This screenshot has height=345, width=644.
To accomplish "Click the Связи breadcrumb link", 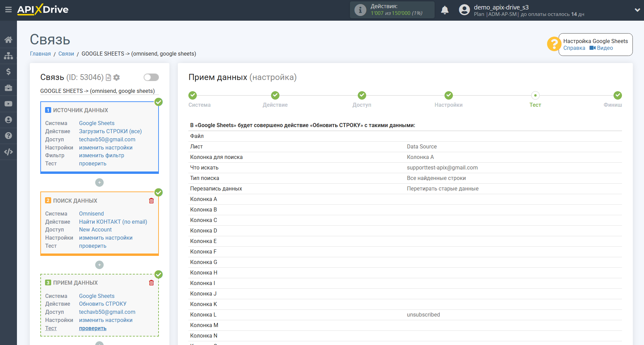I will tap(66, 54).
